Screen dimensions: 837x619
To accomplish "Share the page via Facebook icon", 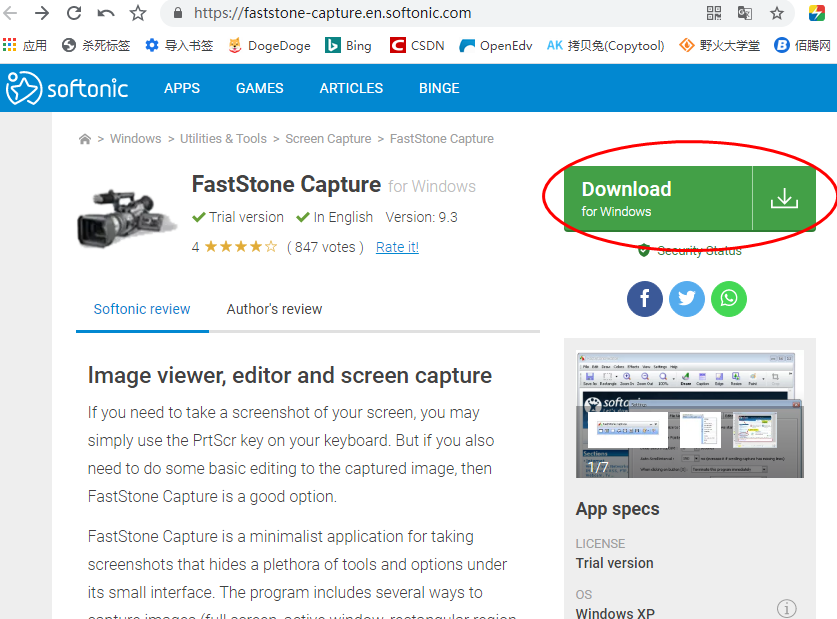I will tap(645, 298).
